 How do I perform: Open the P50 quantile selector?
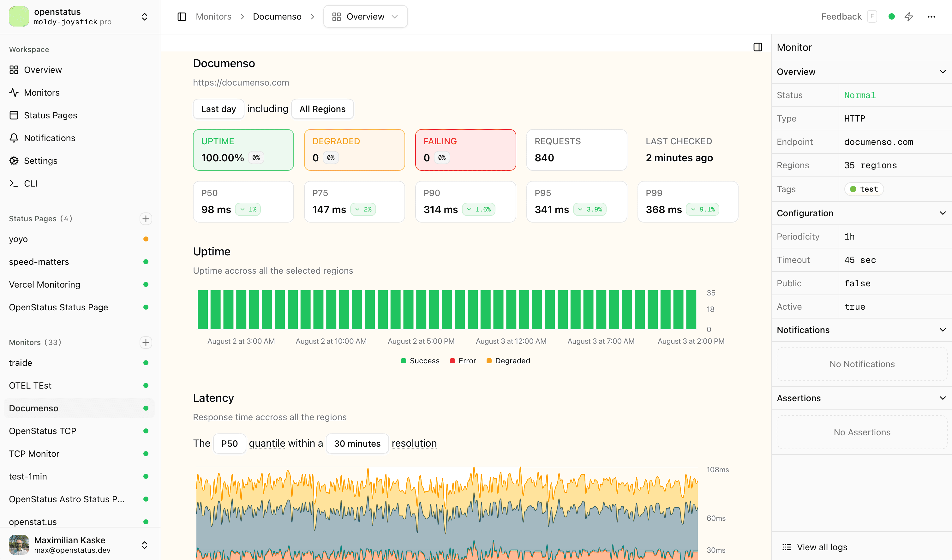[229, 443]
